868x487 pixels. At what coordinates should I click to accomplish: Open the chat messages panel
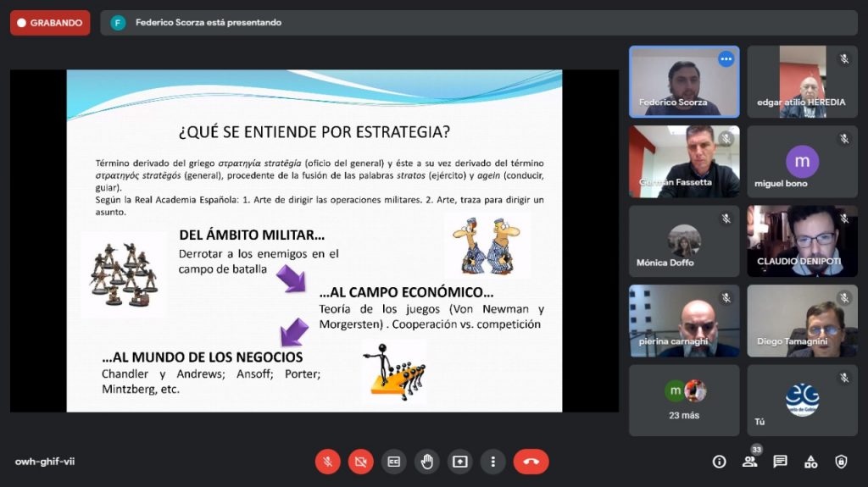click(780, 462)
